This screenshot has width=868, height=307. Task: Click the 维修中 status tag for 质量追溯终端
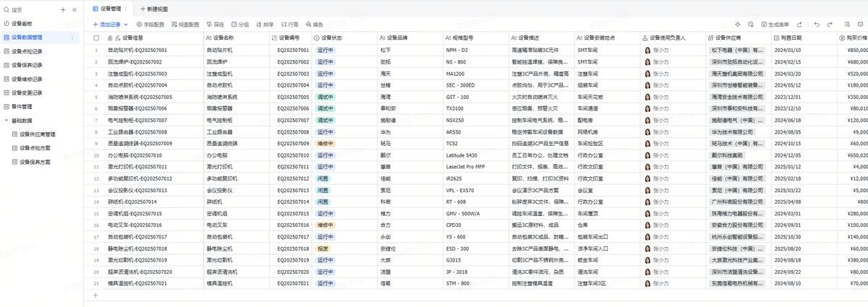pyautogui.click(x=325, y=143)
